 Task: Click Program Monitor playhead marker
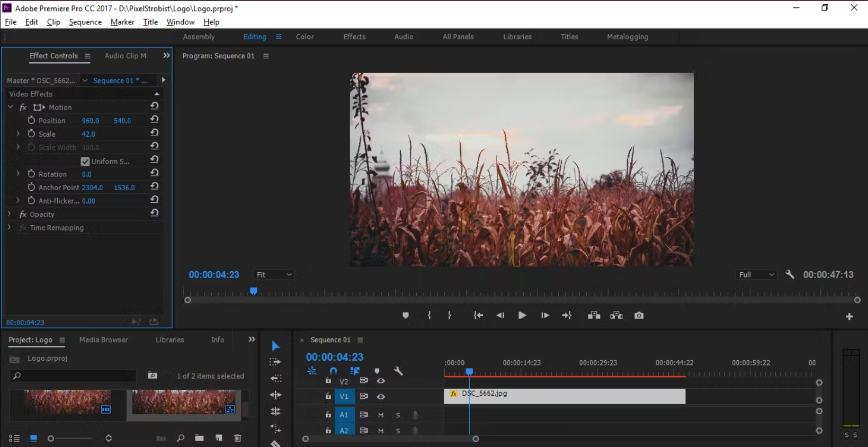coord(254,291)
